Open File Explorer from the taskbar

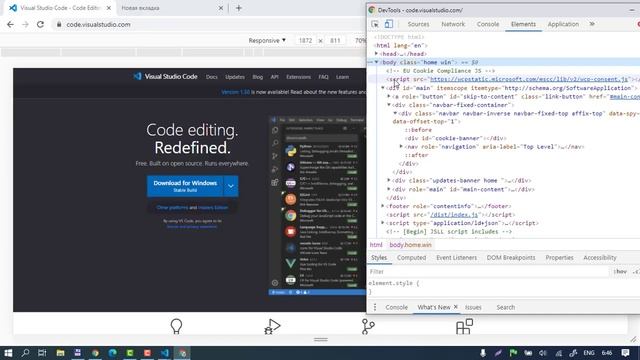pyautogui.click(x=60, y=353)
